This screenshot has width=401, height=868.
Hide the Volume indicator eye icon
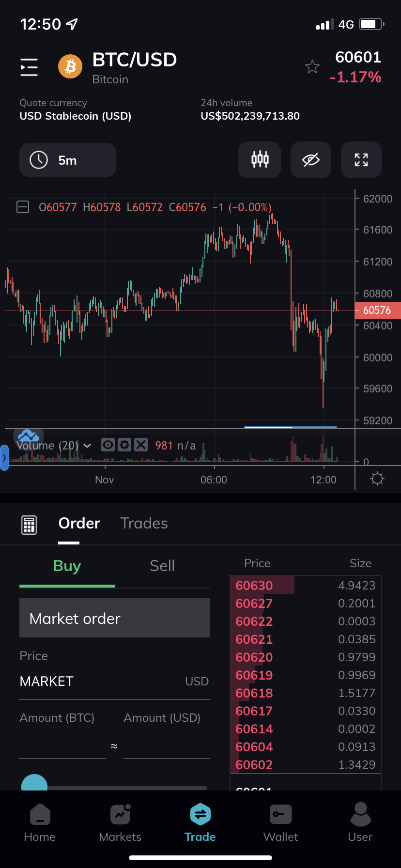click(x=108, y=445)
